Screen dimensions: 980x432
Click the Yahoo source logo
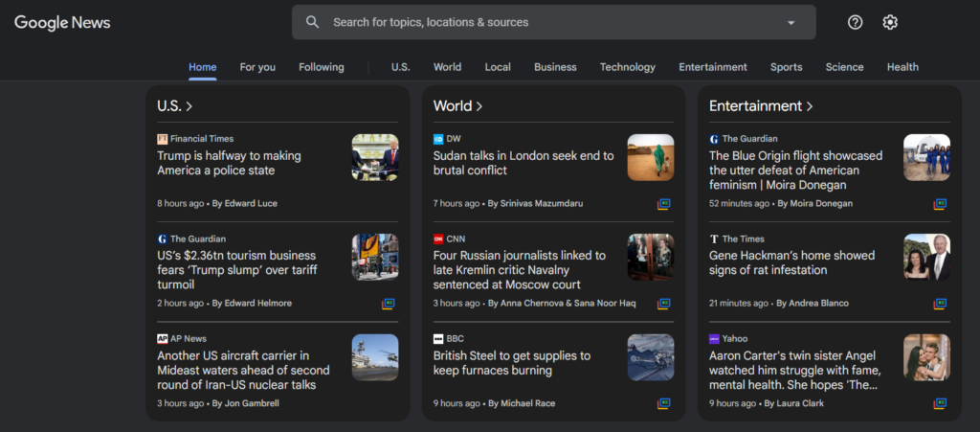pos(714,339)
